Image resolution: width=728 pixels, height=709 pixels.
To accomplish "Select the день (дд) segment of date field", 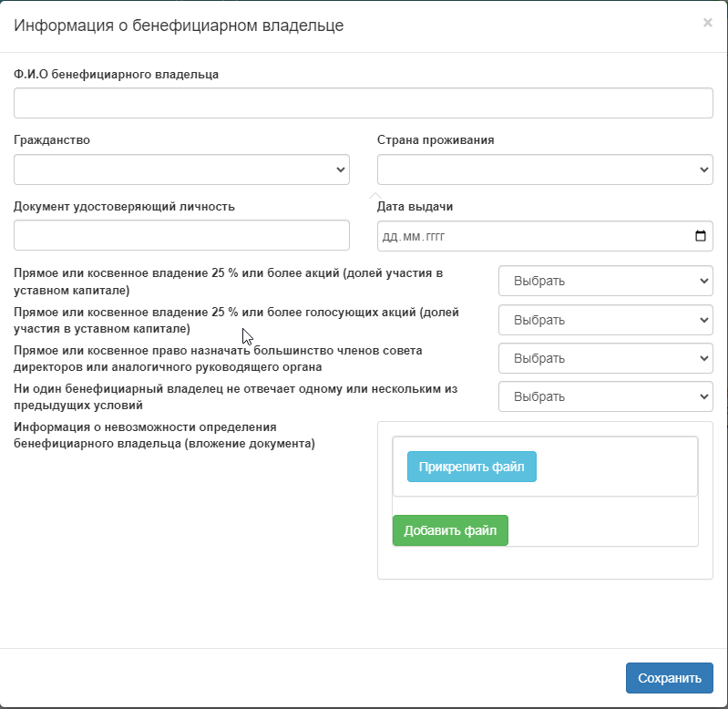I will click(390, 237).
